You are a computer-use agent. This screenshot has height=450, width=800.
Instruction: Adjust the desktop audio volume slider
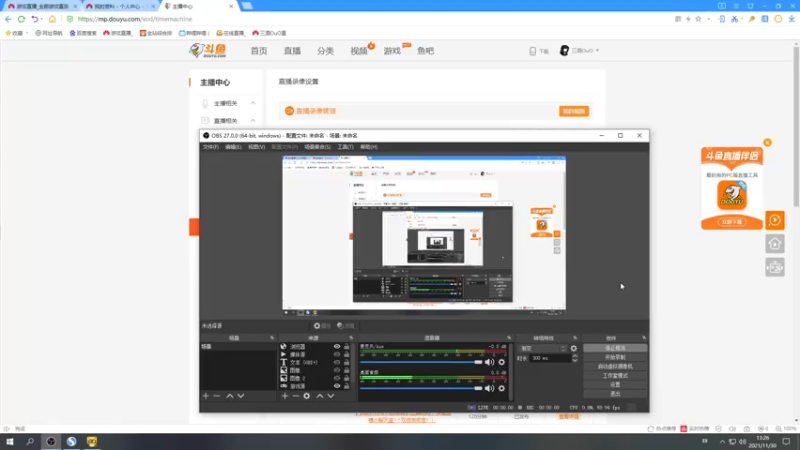[421, 388]
